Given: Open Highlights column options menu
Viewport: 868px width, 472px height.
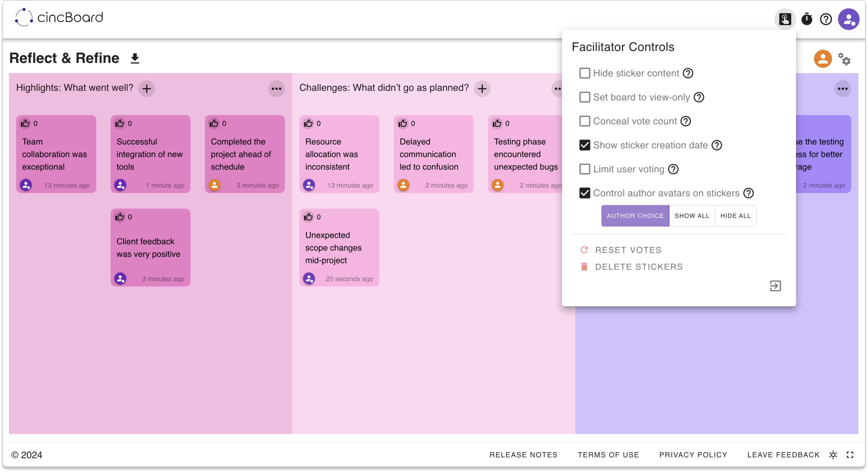Looking at the screenshot, I should point(276,89).
